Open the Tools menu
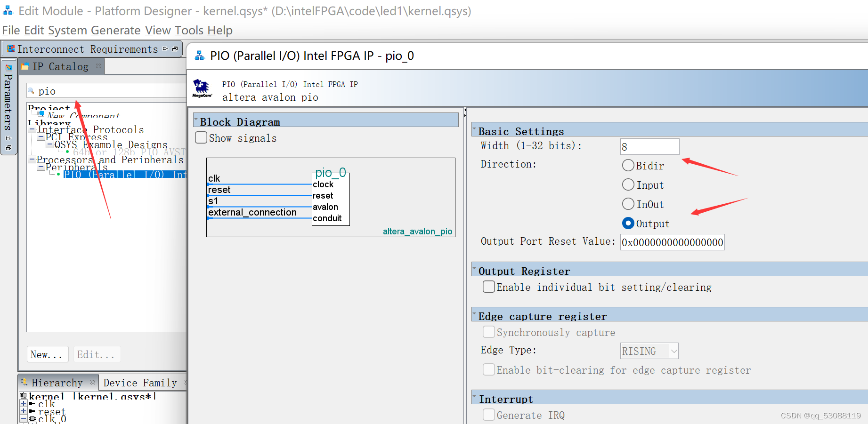The image size is (868, 424). (x=189, y=30)
